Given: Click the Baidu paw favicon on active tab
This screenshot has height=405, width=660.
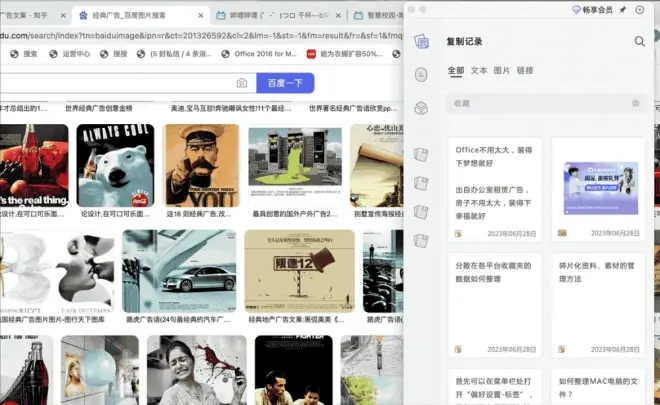Looking at the screenshot, I should (x=83, y=16).
